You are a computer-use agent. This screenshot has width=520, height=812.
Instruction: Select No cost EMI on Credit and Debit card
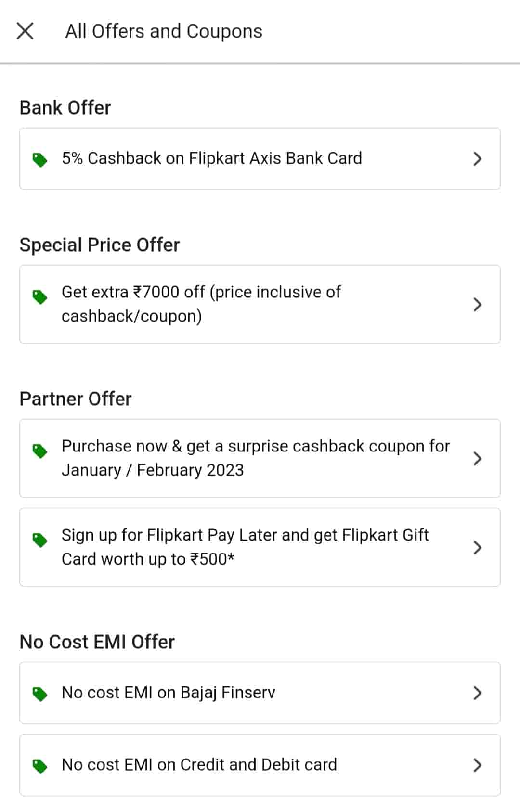click(199, 765)
